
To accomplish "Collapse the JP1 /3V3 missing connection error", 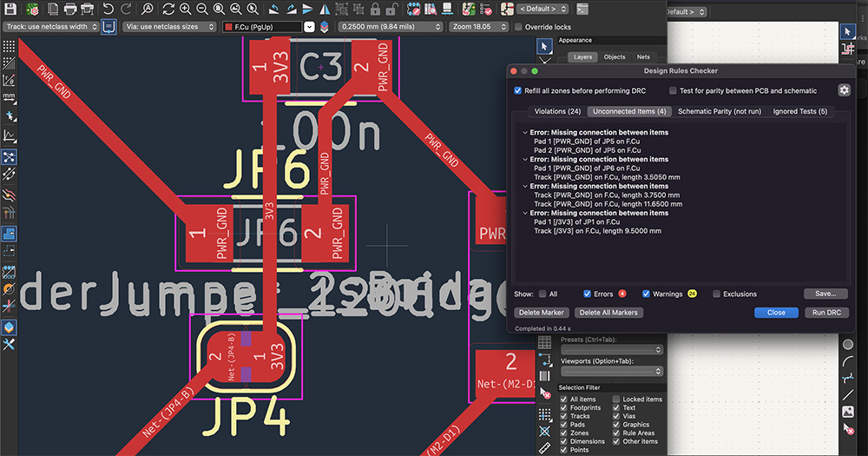I will 525,213.
